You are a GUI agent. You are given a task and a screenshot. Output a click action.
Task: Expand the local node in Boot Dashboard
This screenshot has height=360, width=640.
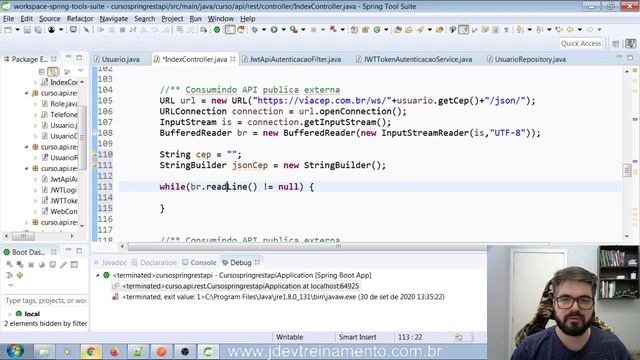coord(10,314)
